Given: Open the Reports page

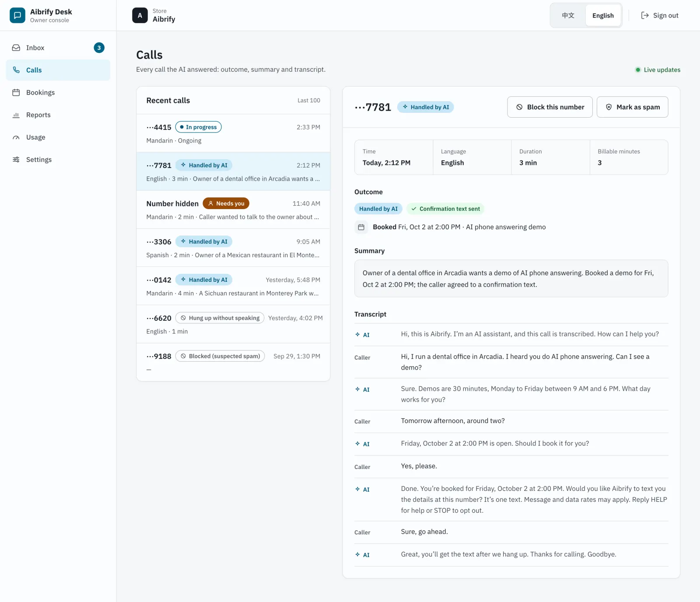Looking at the screenshot, I should pyautogui.click(x=58, y=115).
